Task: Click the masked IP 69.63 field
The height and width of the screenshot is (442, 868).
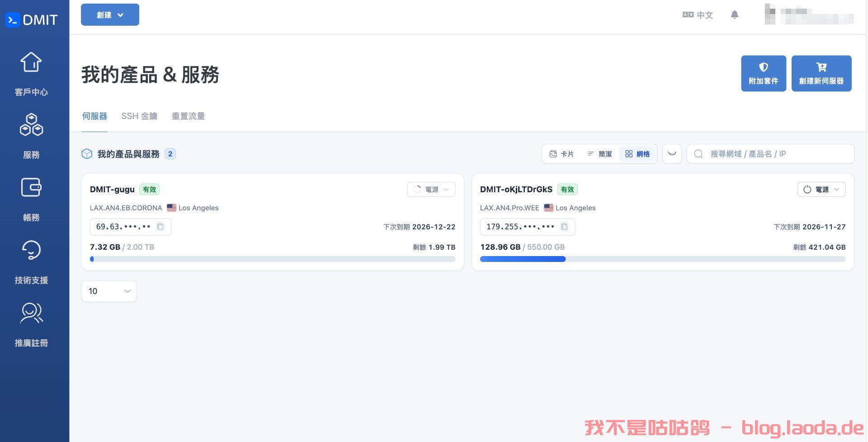Action: (130, 227)
